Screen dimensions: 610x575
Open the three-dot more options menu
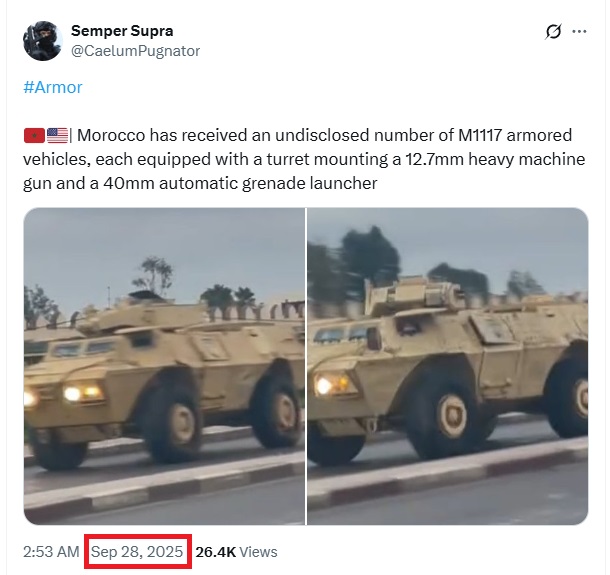pos(579,32)
